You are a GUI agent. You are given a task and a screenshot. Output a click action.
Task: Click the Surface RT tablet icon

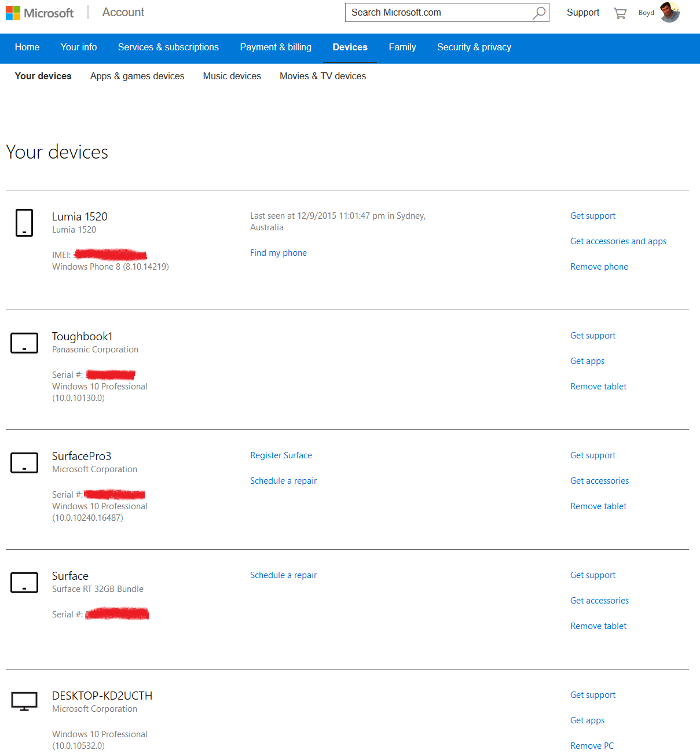[24, 582]
